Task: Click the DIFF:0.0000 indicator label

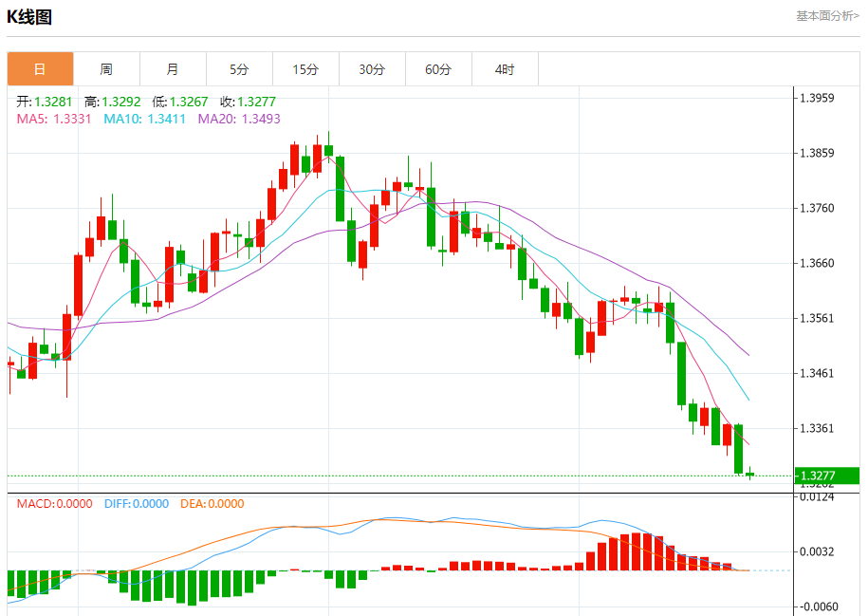Action: [x=137, y=504]
